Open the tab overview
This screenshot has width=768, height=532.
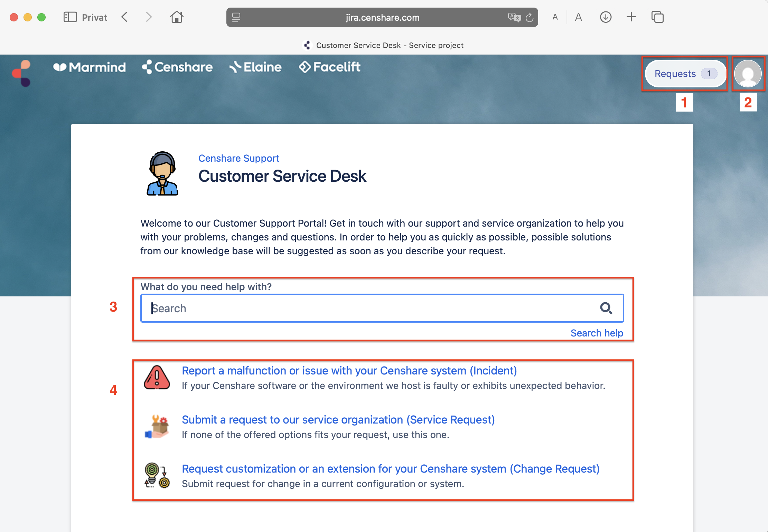pyautogui.click(x=657, y=17)
